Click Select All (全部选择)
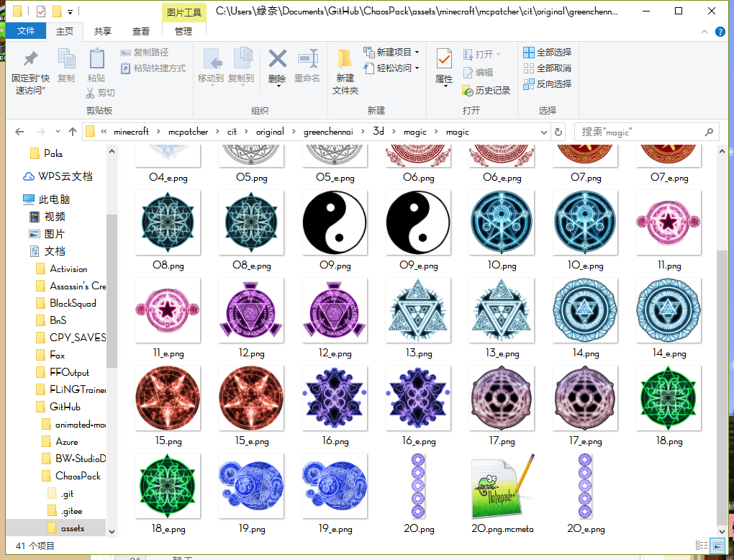 (x=547, y=52)
